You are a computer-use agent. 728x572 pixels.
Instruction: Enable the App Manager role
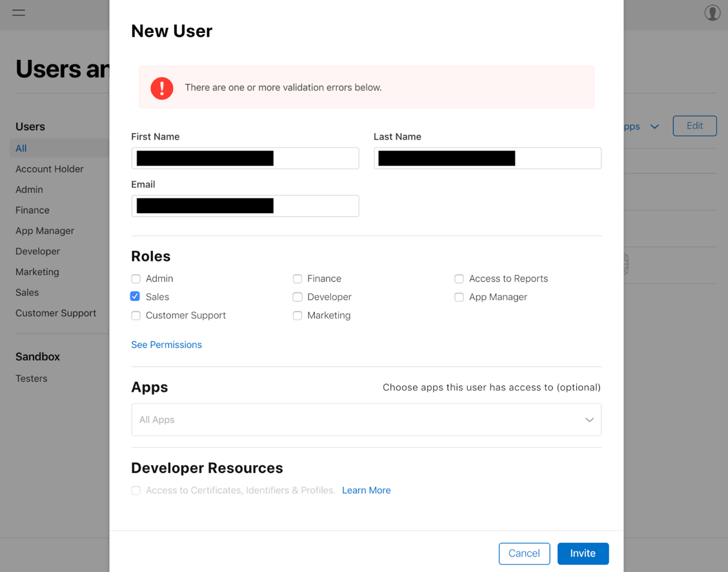point(459,296)
